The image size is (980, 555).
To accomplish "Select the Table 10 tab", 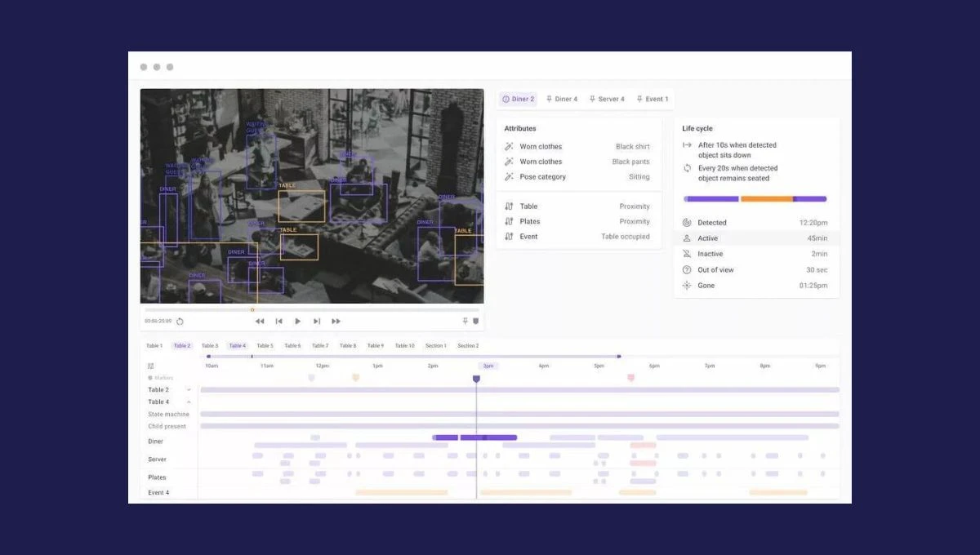I will click(x=405, y=346).
